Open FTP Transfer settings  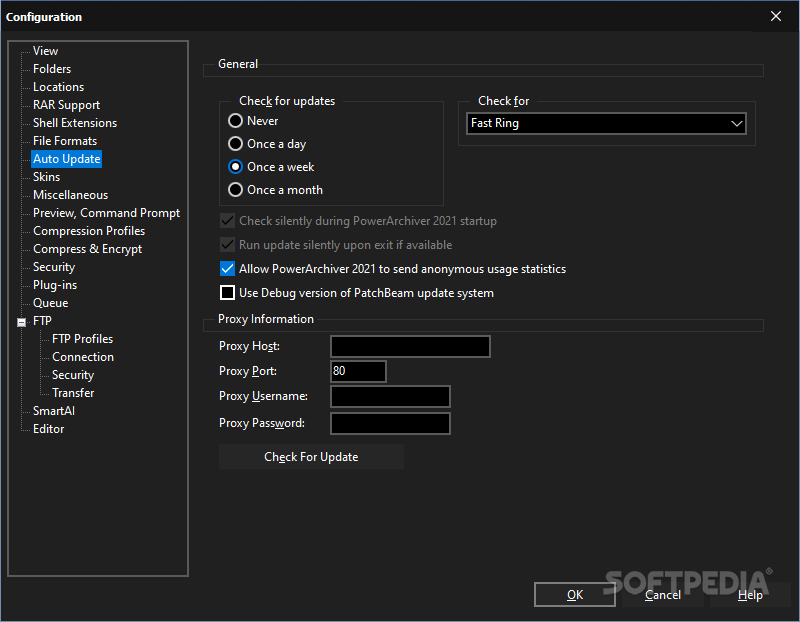click(73, 393)
